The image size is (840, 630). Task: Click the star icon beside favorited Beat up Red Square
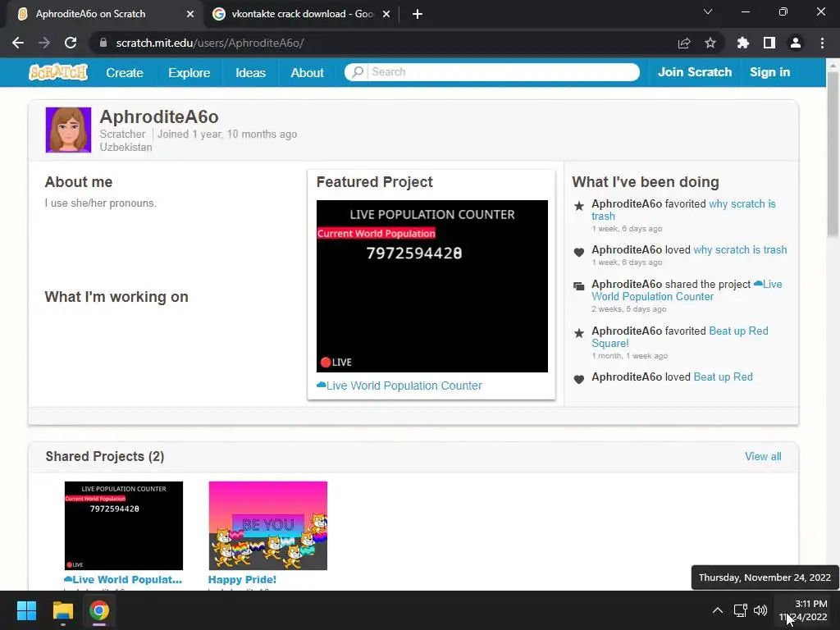tap(579, 333)
